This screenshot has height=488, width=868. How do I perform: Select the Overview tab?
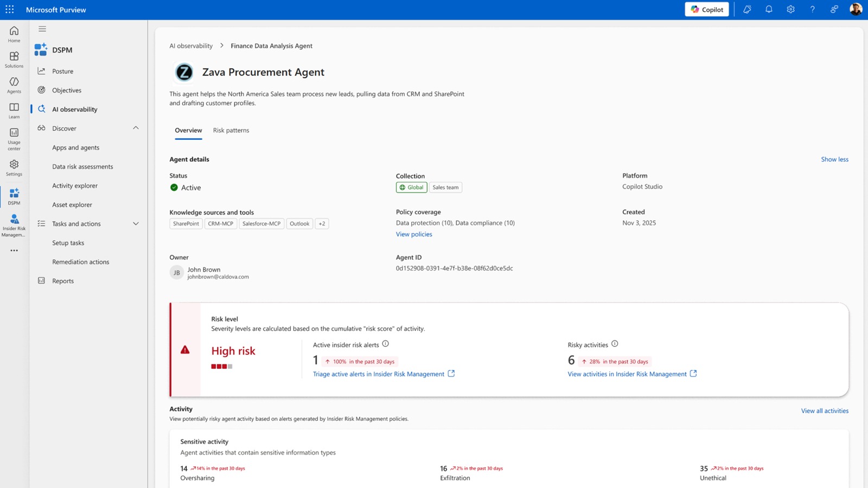tap(188, 130)
